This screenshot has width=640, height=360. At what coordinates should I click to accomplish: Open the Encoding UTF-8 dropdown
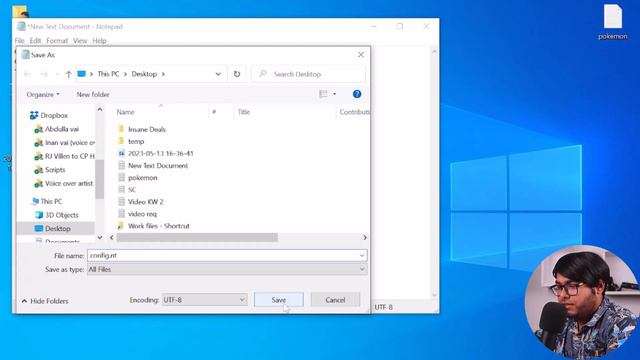coord(204,300)
